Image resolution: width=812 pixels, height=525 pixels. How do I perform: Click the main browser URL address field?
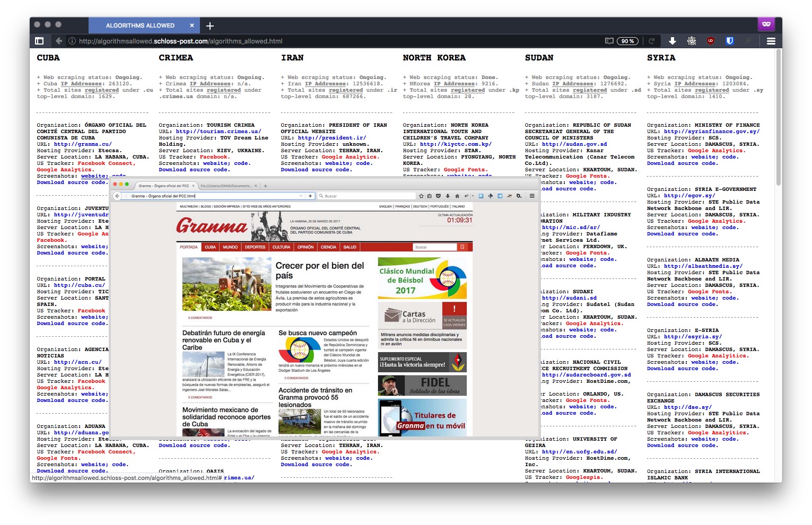pyautogui.click(x=339, y=41)
